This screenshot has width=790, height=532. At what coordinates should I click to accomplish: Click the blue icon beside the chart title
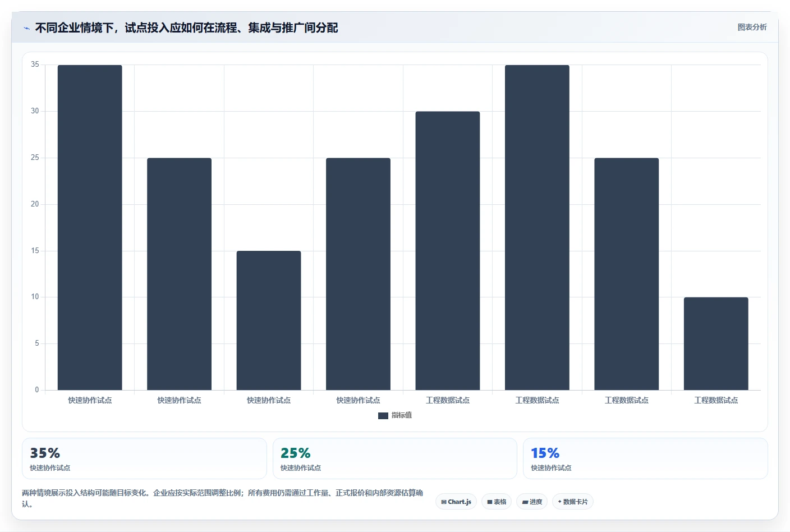coord(26,28)
